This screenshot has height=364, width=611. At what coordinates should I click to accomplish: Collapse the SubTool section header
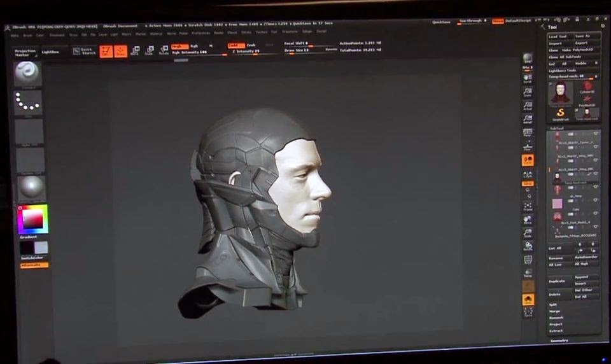pos(557,128)
